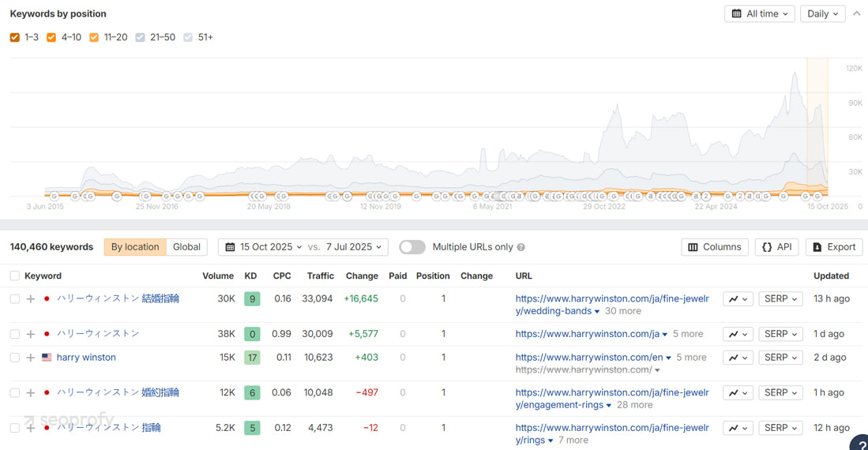Open the All time date range dropdown
868x450 pixels.
click(x=759, y=13)
